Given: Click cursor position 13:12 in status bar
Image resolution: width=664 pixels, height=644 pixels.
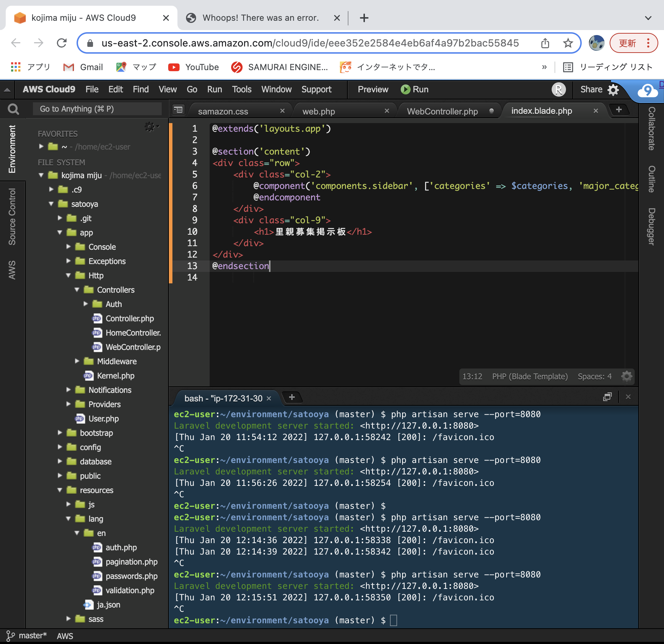Looking at the screenshot, I should pyautogui.click(x=472, y=376).
